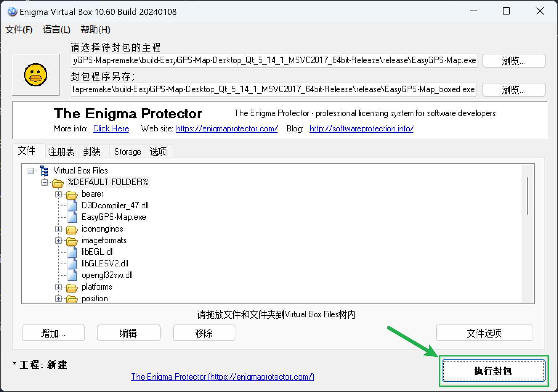Screen dimensions: 558x392
Task: Click the 编辑 button
Action: click(129, 333)
